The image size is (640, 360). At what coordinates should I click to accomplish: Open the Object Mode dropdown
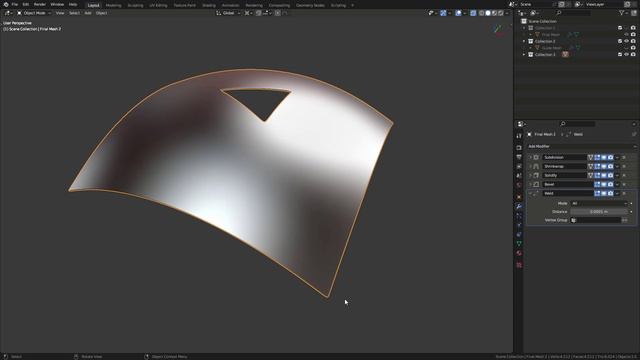[34, 13]
